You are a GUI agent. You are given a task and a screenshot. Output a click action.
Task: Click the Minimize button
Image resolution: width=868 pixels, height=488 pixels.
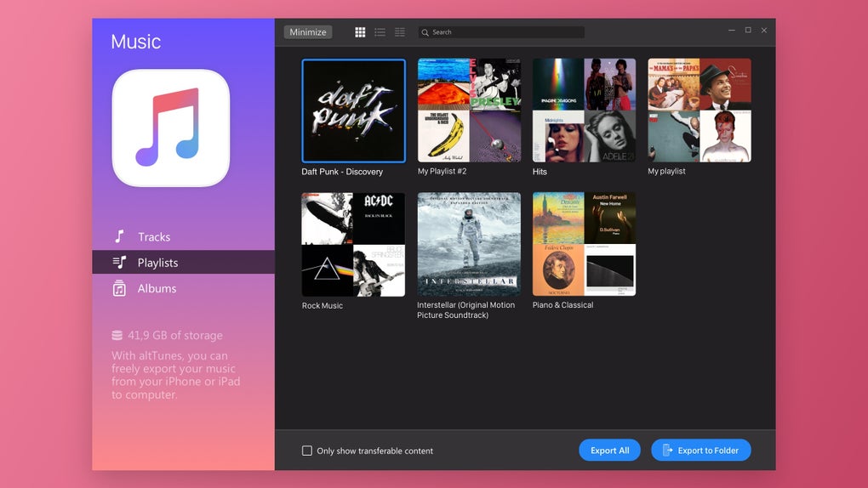coord(308,32)
